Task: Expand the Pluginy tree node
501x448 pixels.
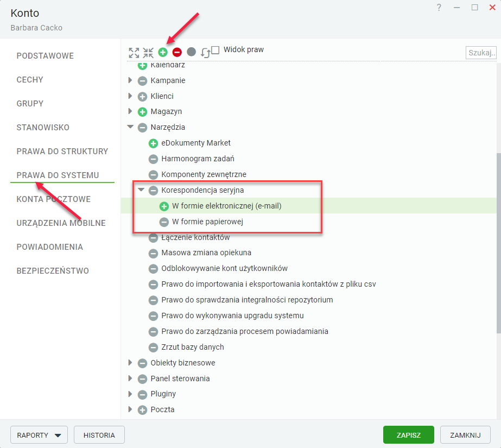Action: (130, 394)
